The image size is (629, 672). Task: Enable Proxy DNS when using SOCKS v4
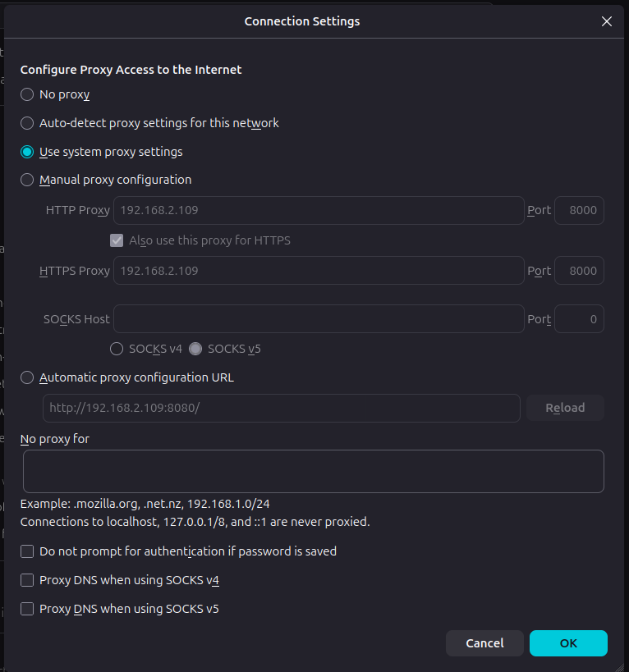click(27, 580)
